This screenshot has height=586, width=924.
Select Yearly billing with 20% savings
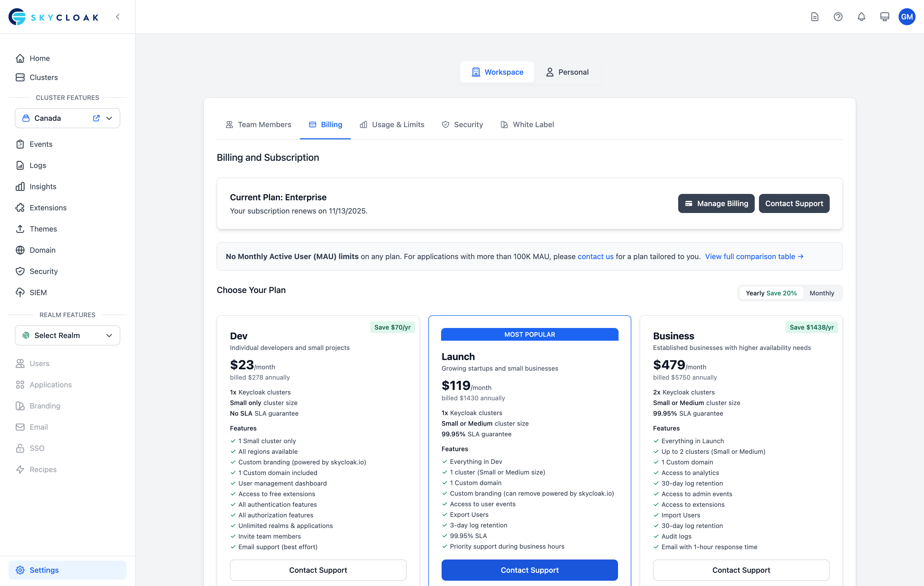[x=771, y=293]
